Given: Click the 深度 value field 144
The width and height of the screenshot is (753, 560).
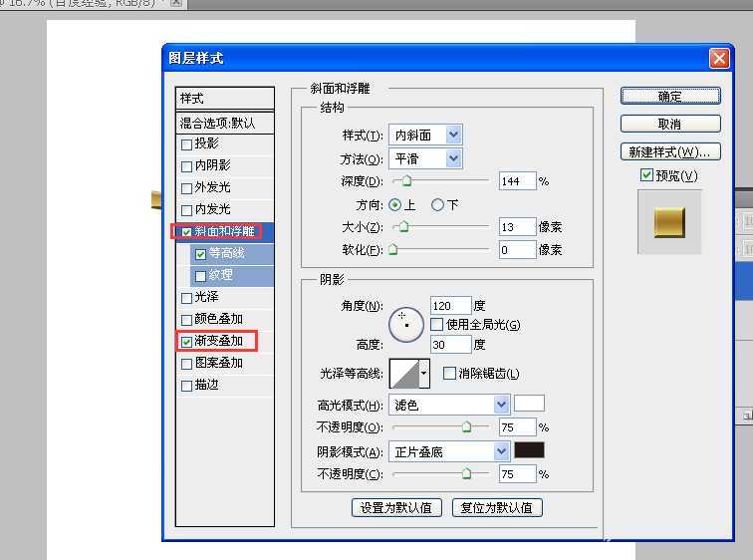Looking at the screenshot, I should [517, 181].
